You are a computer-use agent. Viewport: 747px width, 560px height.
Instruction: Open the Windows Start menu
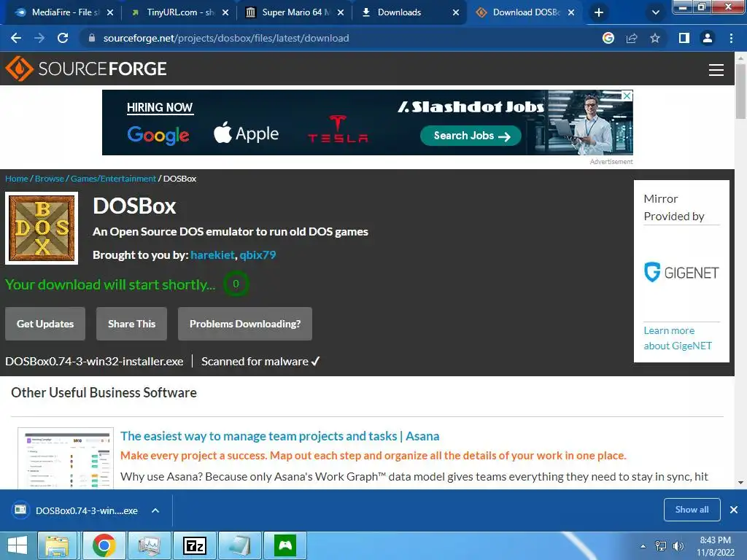click(18, 545)
